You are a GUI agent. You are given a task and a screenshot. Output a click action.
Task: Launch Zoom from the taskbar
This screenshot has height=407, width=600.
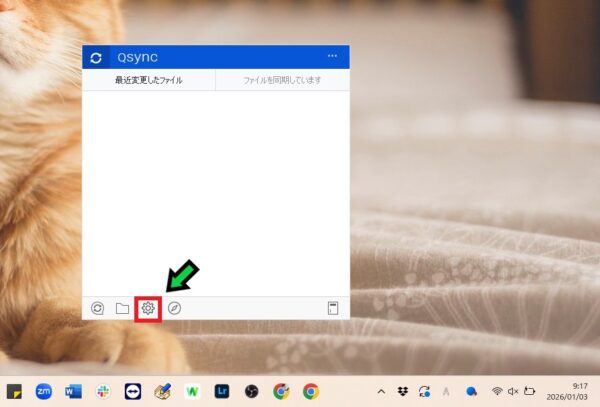(x=44, y=391)
